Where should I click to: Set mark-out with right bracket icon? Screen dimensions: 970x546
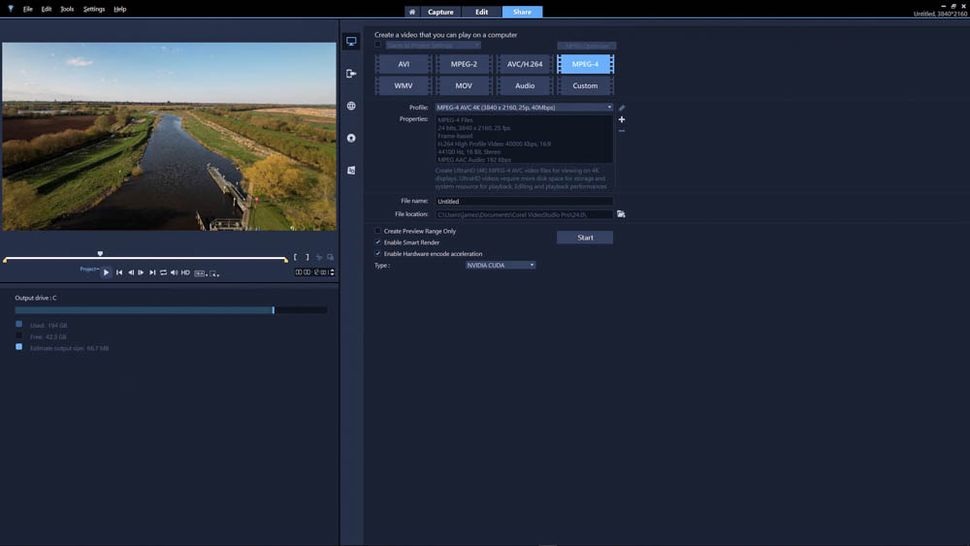pyautogui.click(x=307, y=257)
